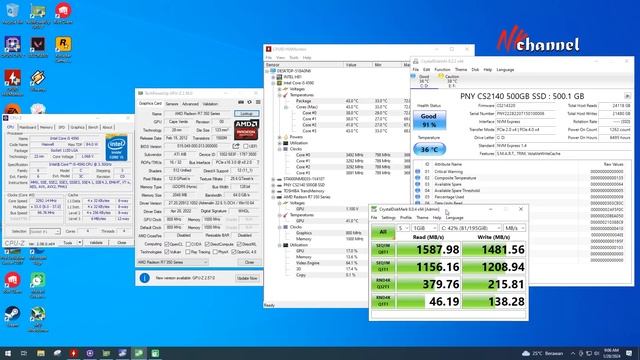
Task: Open the View menu in HWMonitor
Action: [280, 58]
